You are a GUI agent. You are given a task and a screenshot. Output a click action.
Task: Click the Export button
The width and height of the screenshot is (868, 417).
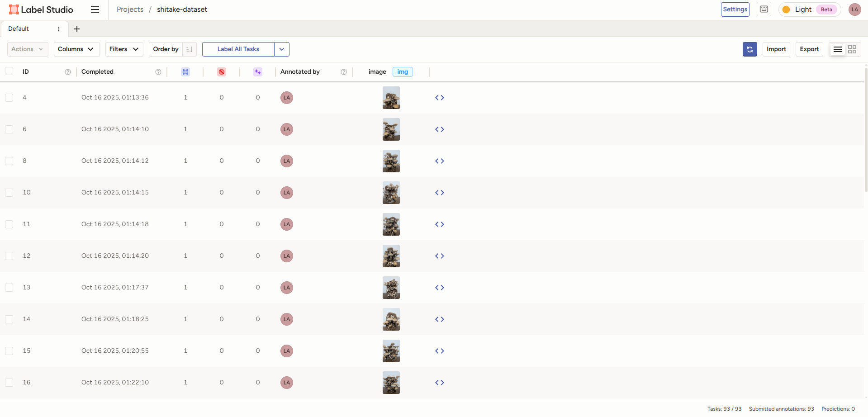[810, 49]
